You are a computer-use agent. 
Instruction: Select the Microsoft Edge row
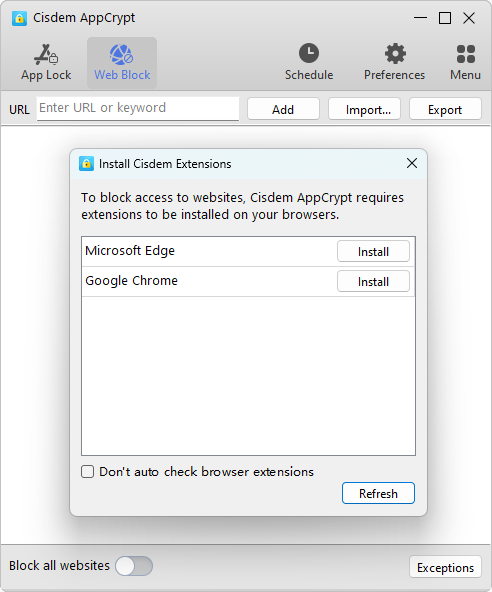[x=248, y=251]
